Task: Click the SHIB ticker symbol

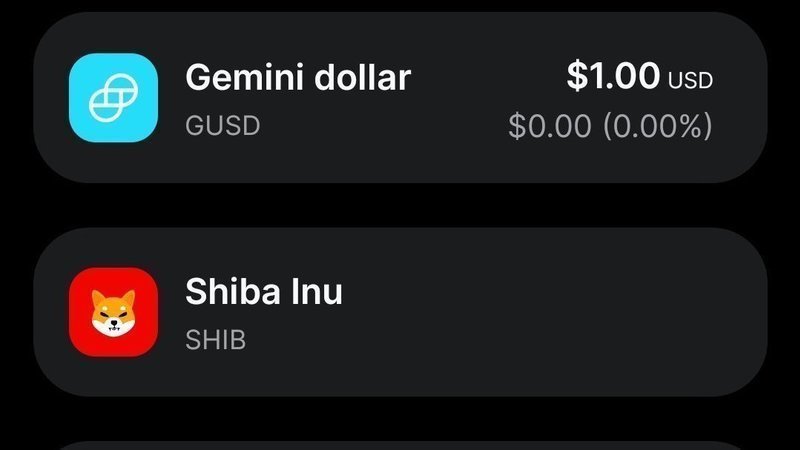Action: [215, 340]
